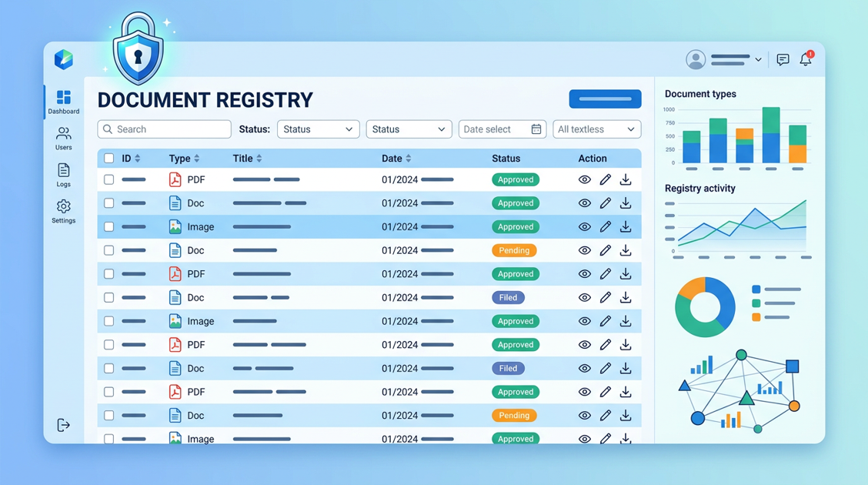This screenshot has width=868, height=485.
Task: Download the highlighted Image row file
Action: (626, 226)
